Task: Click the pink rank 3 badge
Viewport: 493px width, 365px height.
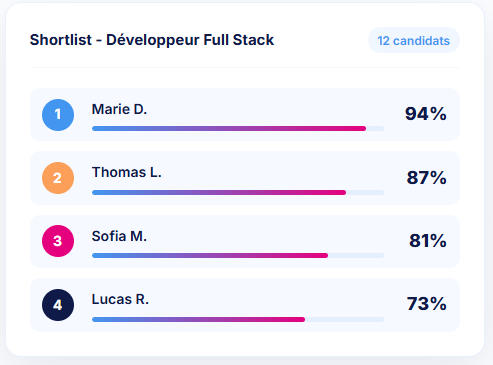Action: click(58, 241)
